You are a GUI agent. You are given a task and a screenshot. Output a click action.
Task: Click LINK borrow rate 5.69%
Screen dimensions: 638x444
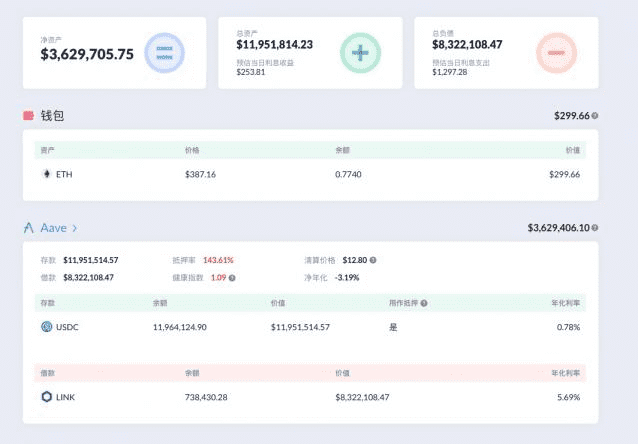tap(568, 397)
